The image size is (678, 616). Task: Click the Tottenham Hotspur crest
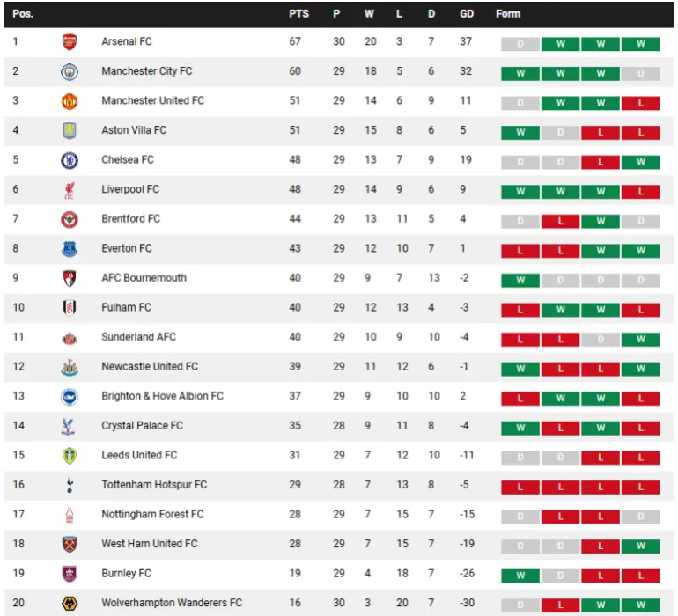tap(70, 485)
